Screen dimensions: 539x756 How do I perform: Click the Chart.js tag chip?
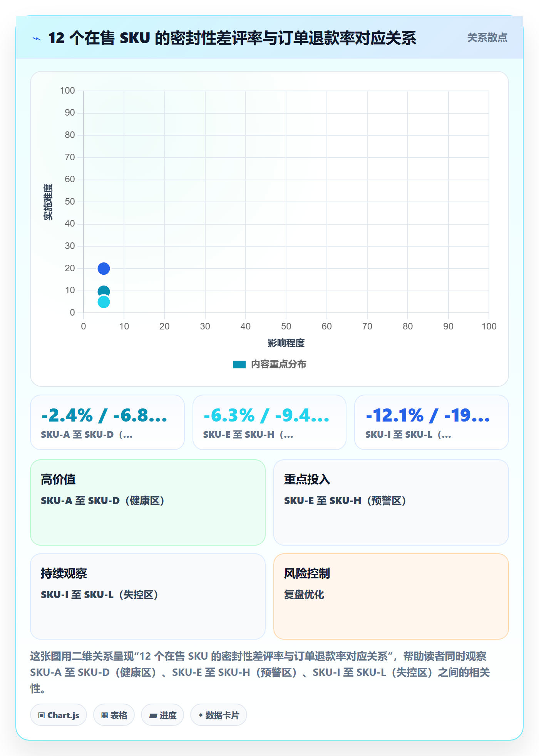(x=59, y=715)
